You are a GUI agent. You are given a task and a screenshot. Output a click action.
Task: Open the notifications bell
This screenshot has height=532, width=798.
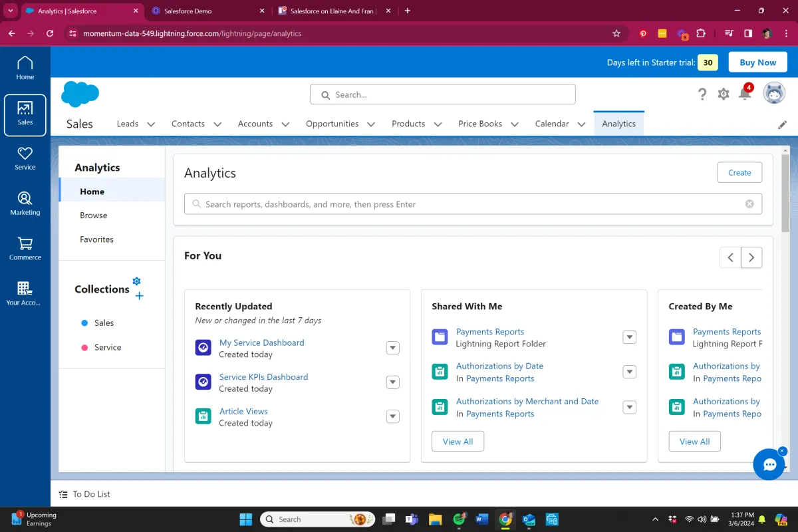(745, 94)
